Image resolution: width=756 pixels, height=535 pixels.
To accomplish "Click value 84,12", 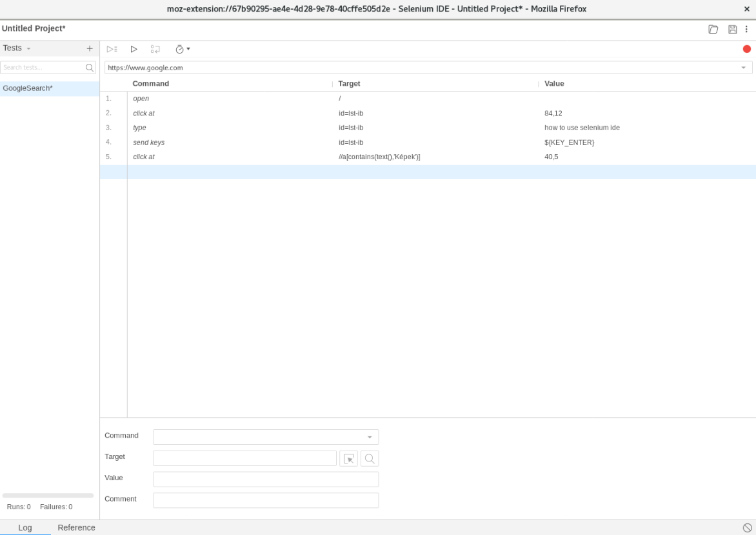I will coord(553,113).
